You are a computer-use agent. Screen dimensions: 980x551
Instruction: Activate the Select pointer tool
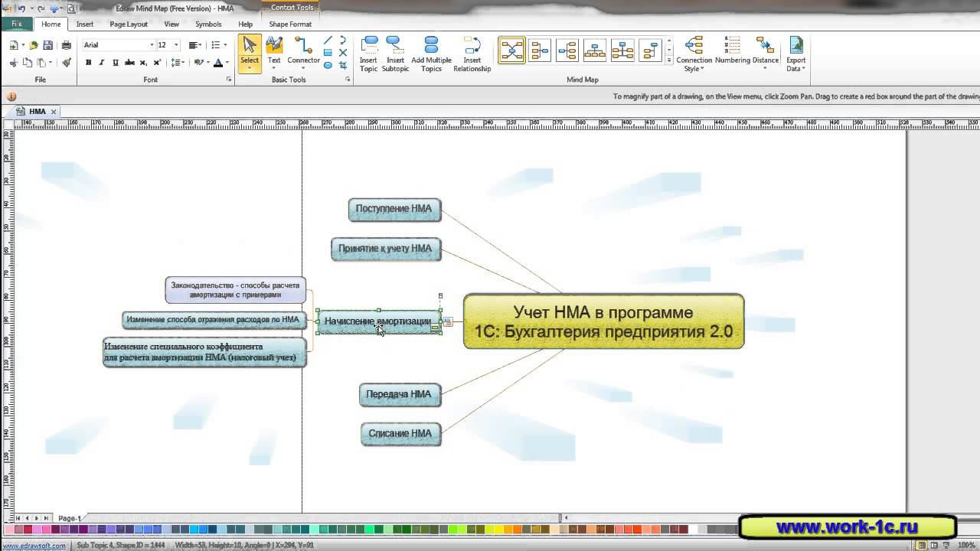[x=250, y=54]
